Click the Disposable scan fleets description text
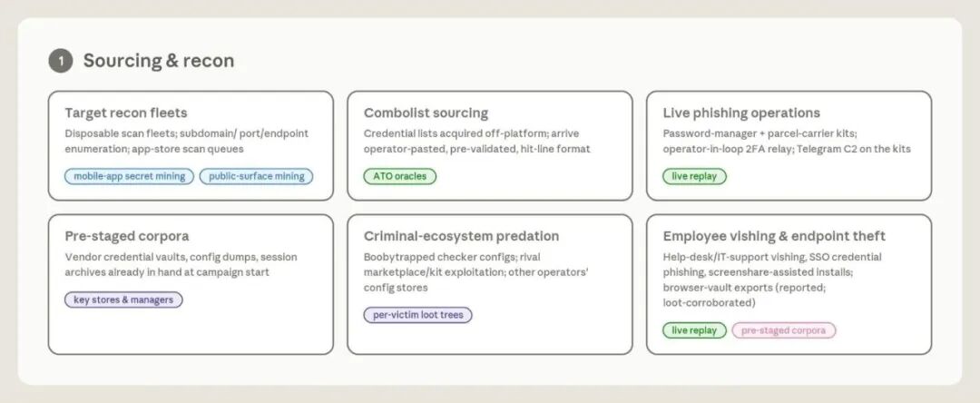Screen dimensions: 980x403 [x=186, y=142]
